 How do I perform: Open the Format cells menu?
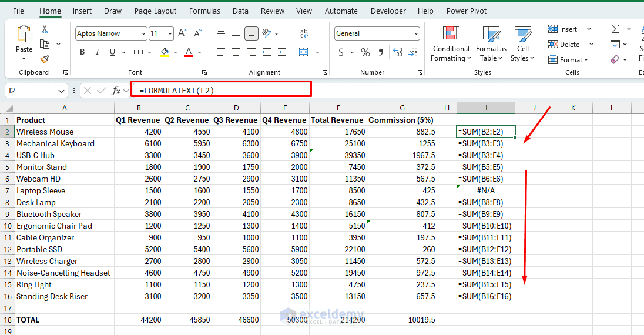point(568,59)
